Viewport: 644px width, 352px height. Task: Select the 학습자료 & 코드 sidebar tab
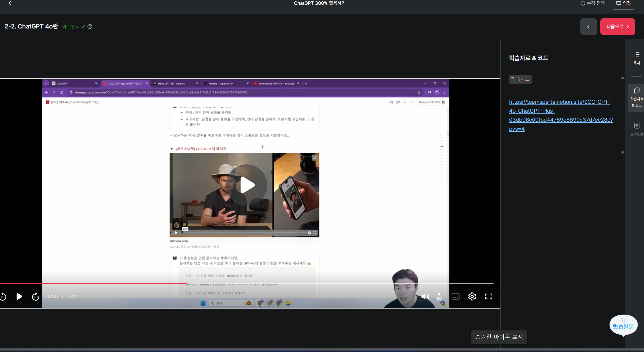(636, 97)
